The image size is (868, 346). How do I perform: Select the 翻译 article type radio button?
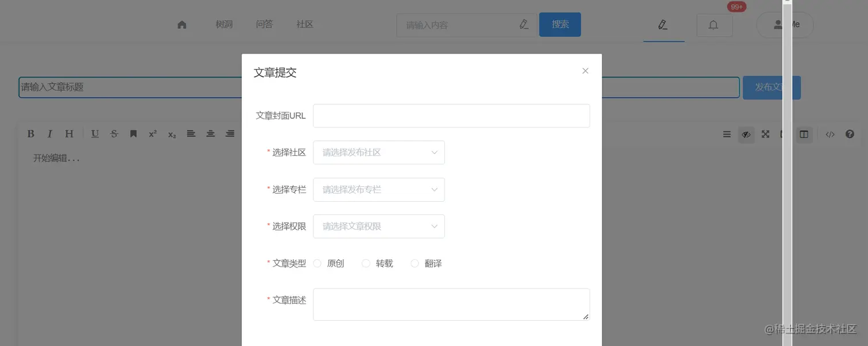click(x=414, y=263)
